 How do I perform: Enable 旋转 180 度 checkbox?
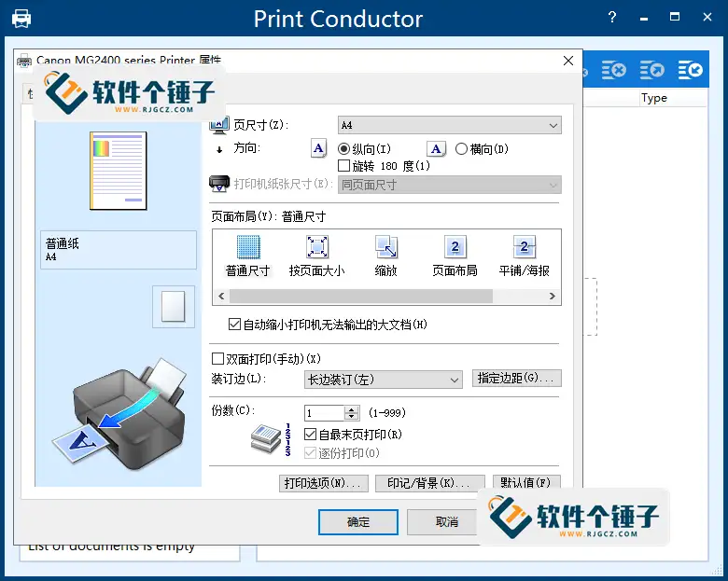344,166
